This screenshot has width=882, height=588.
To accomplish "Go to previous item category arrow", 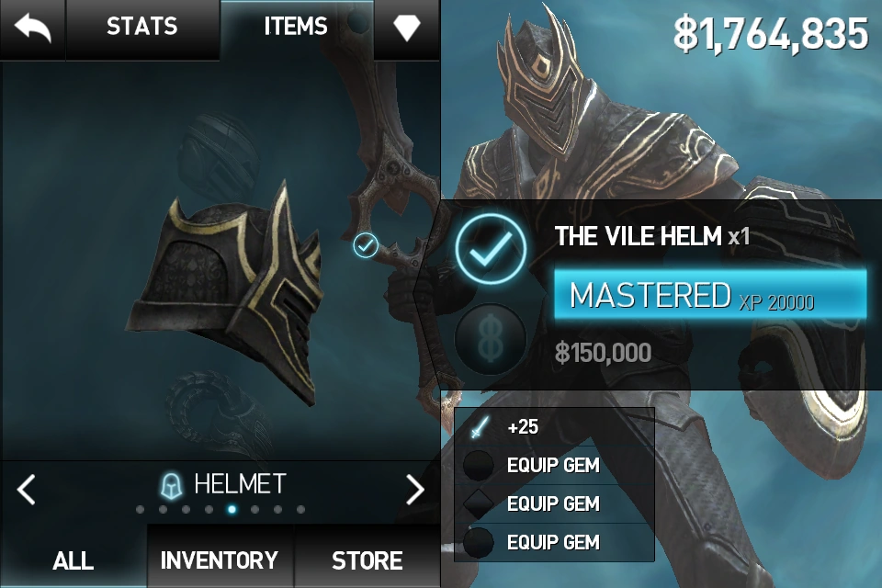I will pyautogui.click(x=26, y=489).
